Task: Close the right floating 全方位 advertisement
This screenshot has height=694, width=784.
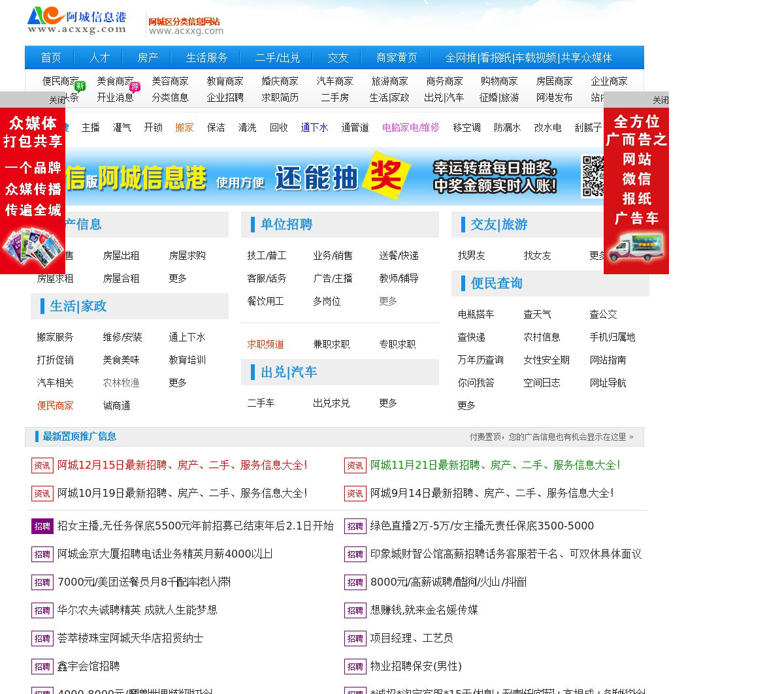Action: point(661,100)
